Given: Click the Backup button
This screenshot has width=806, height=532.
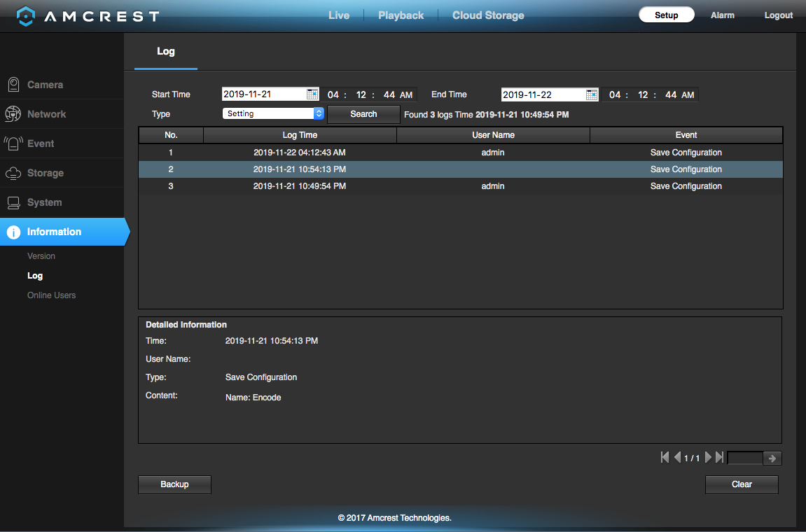Looking at the screenshot, I should tap(174, 484).
